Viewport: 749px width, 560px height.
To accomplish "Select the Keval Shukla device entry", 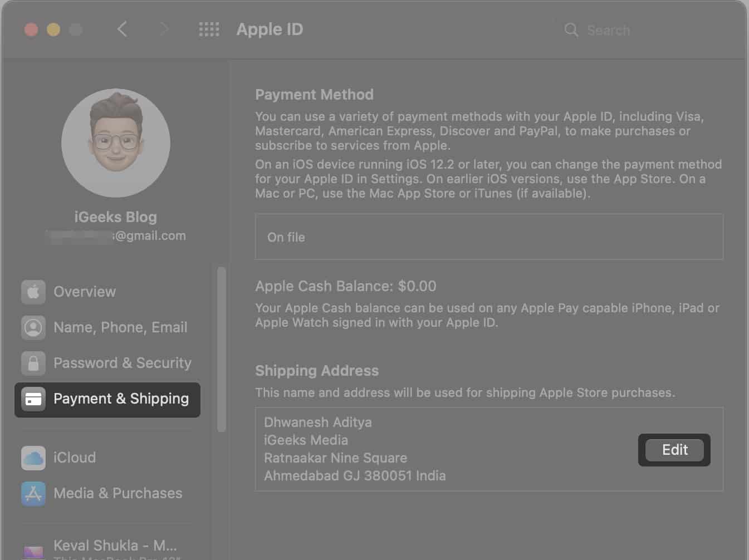I will 107,548.
